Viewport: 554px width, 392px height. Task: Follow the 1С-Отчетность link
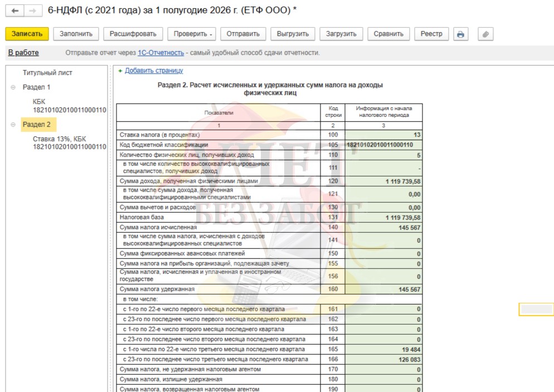[161, 53]
